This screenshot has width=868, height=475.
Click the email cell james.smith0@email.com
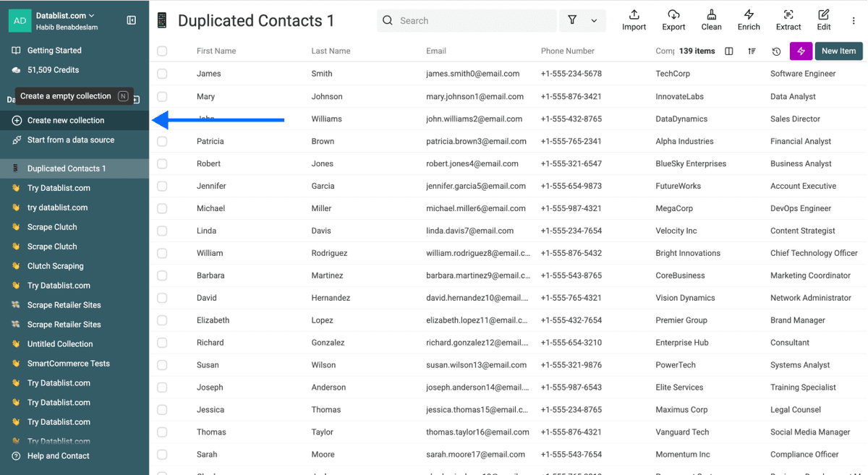(x=472, y=74)
